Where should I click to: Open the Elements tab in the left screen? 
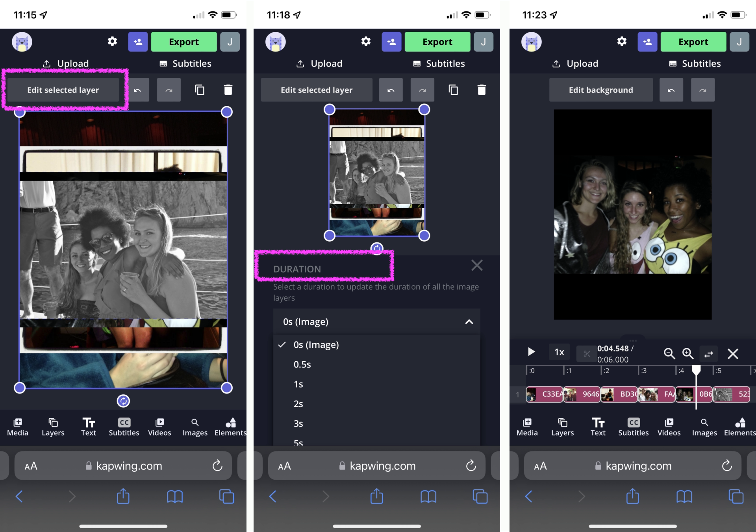[x=230, y=427]
